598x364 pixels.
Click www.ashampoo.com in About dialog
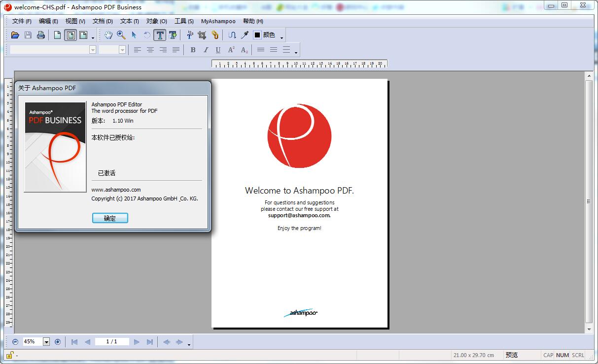[x=116, y=190]
